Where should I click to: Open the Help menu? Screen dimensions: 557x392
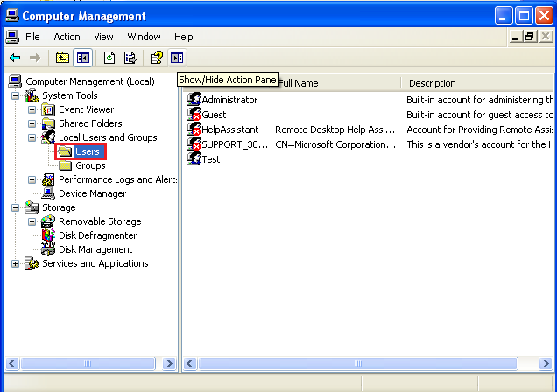[x=184, y=37]
